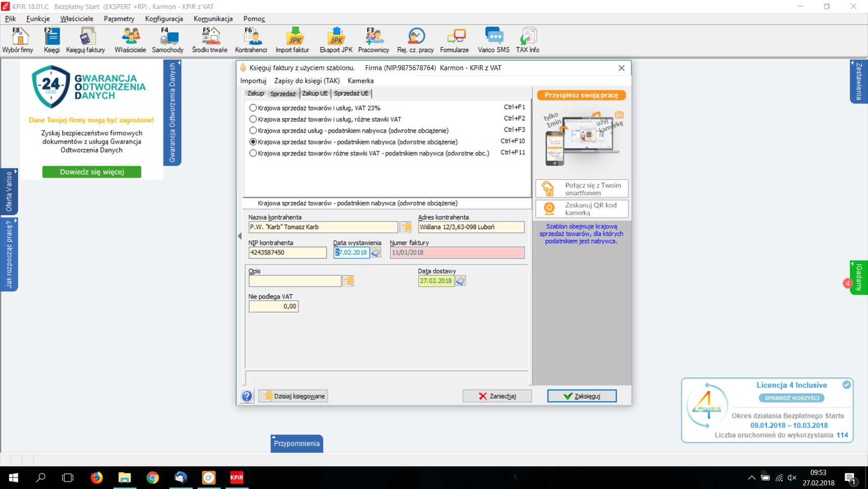
Task: Open the Samochody toolbar icon
Action: coord(168,40)
